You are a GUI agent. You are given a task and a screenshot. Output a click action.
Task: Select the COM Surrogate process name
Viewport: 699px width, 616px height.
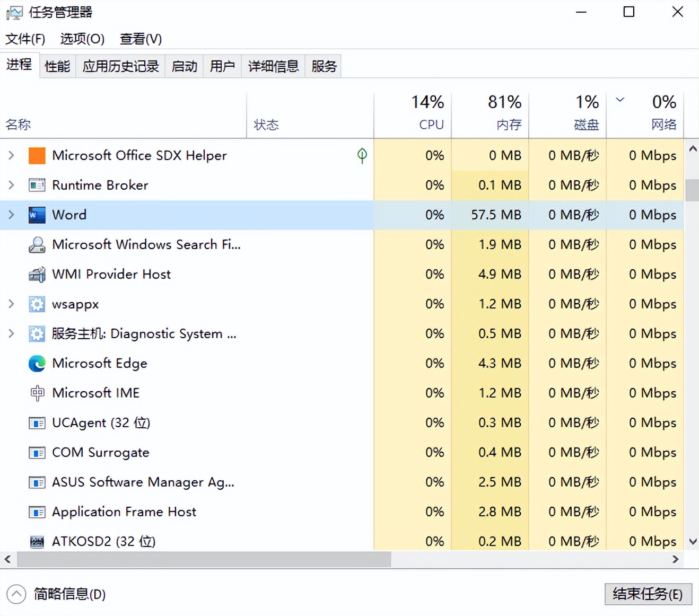[x=101, y=452]
